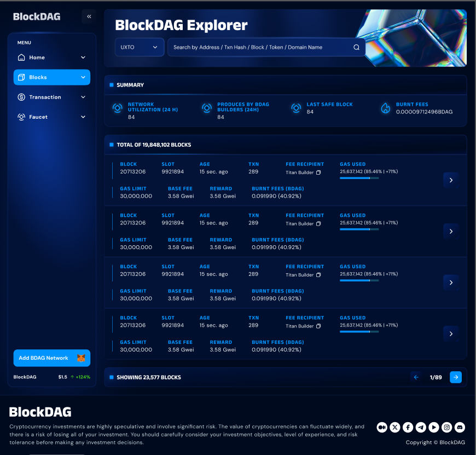Go to previous page with left arrow
The width and height of the screenshot is (476, 455).
pyautogui.click(x=416, y=377)
